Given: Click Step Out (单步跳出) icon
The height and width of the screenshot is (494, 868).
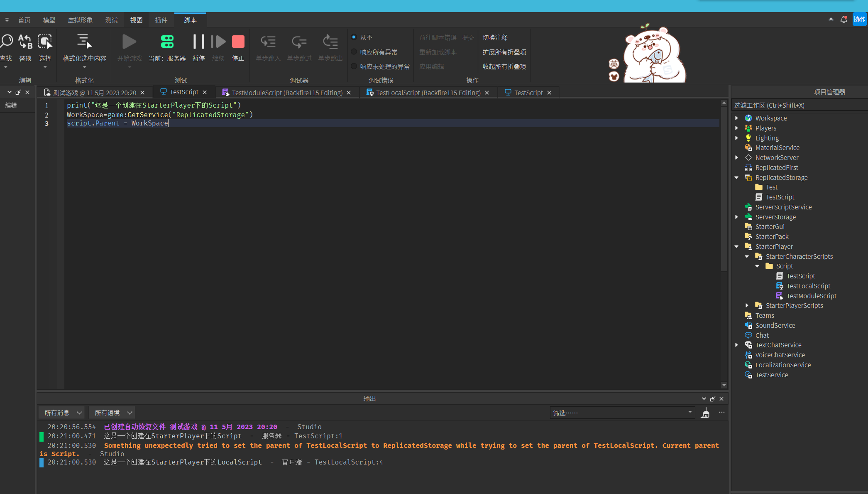Looking at the screenshot, I should (330, 42).
